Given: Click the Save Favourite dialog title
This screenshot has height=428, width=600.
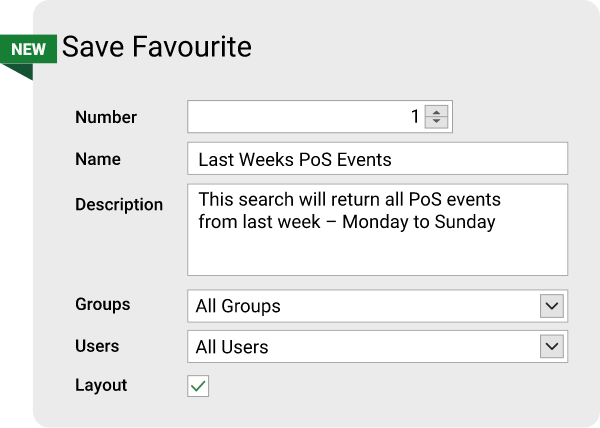Looking at the screenshot, I should pos(157,47).
